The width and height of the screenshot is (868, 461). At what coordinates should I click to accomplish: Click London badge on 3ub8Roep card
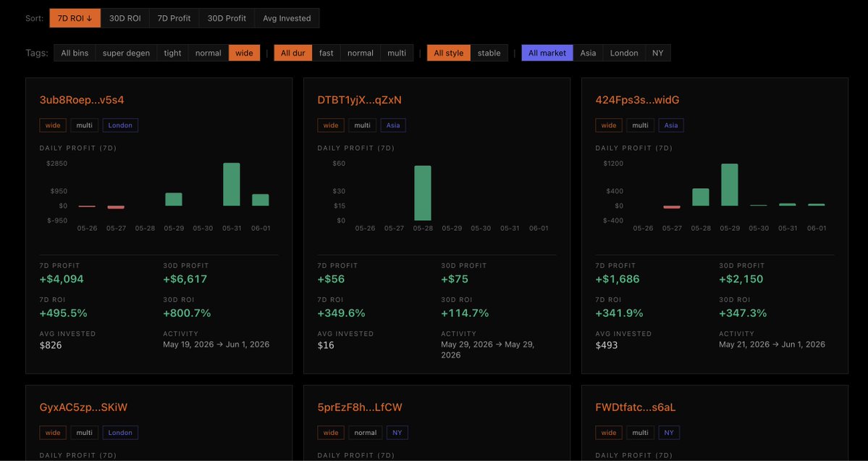pos(120,125)
